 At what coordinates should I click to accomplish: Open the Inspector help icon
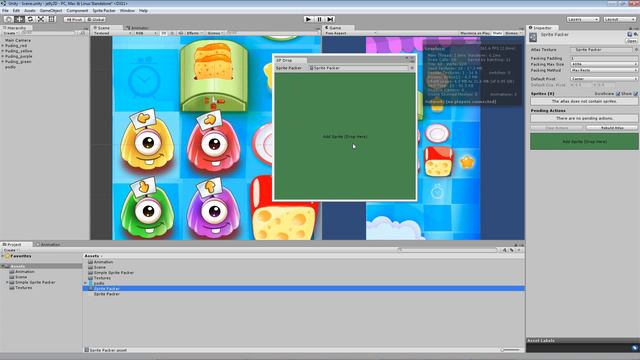[x=629, y=35]
